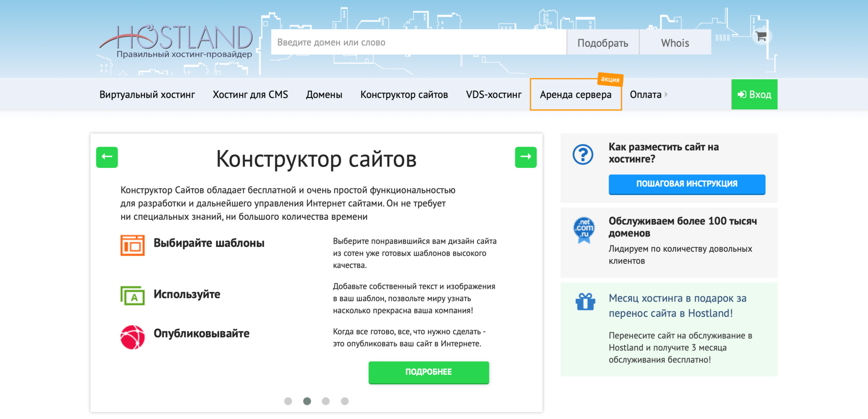
Task: Click the Подобрать domain search button
Action: [603, 42]
